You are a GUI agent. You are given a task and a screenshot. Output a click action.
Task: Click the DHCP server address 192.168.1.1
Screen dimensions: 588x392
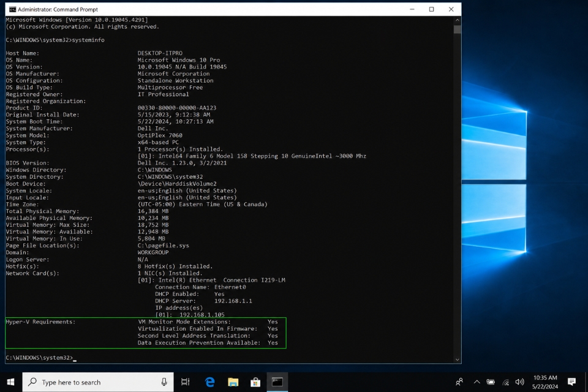233,301
